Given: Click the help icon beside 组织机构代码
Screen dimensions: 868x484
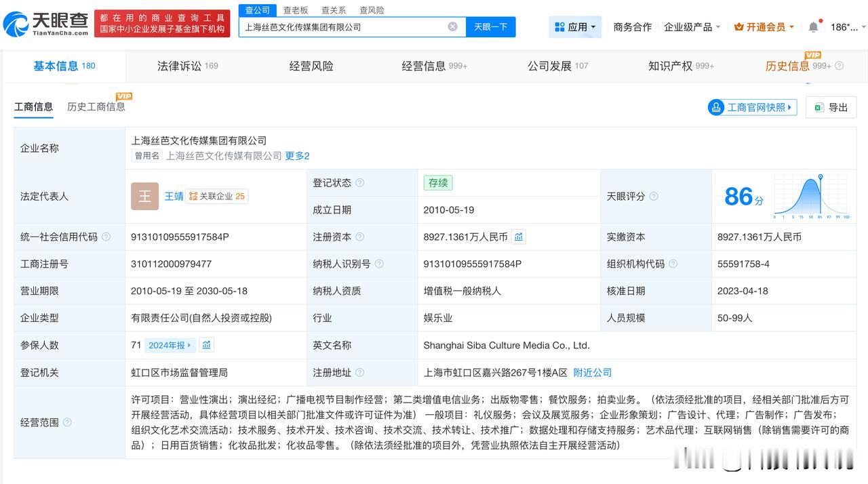Looking at the screenshot, I should click(673, 264).
